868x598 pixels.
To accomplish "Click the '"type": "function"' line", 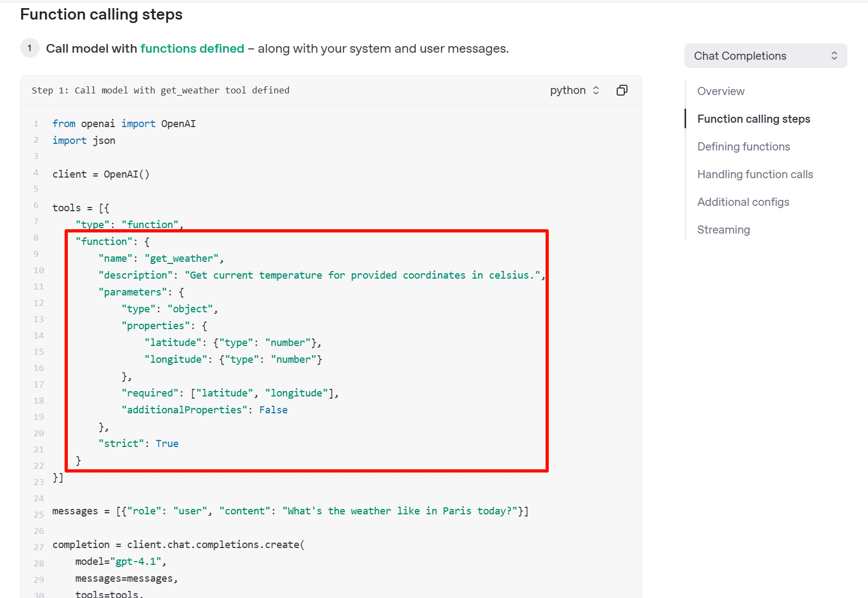I will (129, 225).
